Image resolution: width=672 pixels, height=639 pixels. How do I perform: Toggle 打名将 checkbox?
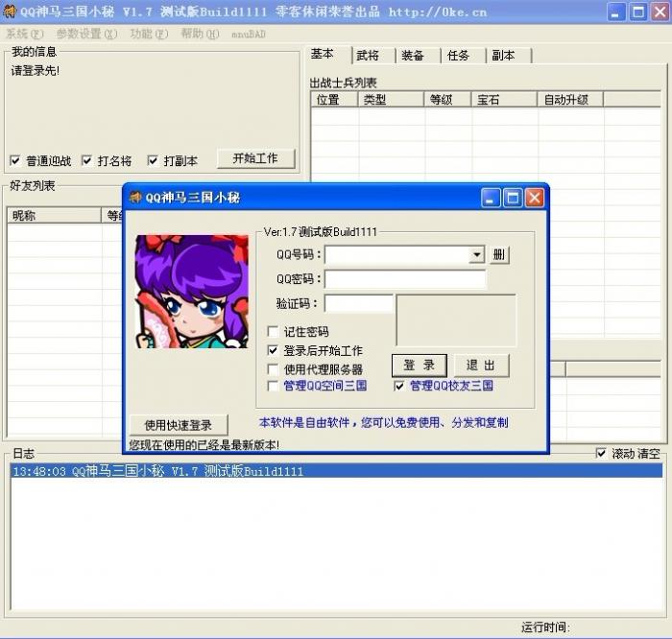click(x=86, y=160)
